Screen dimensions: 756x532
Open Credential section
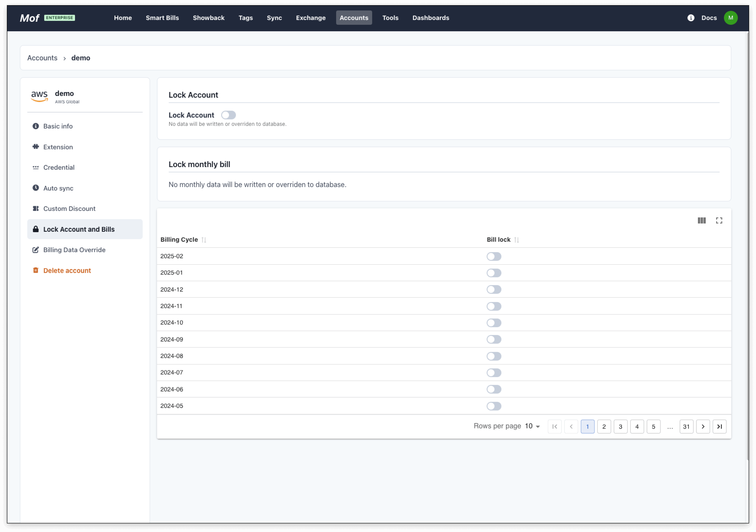85,167
